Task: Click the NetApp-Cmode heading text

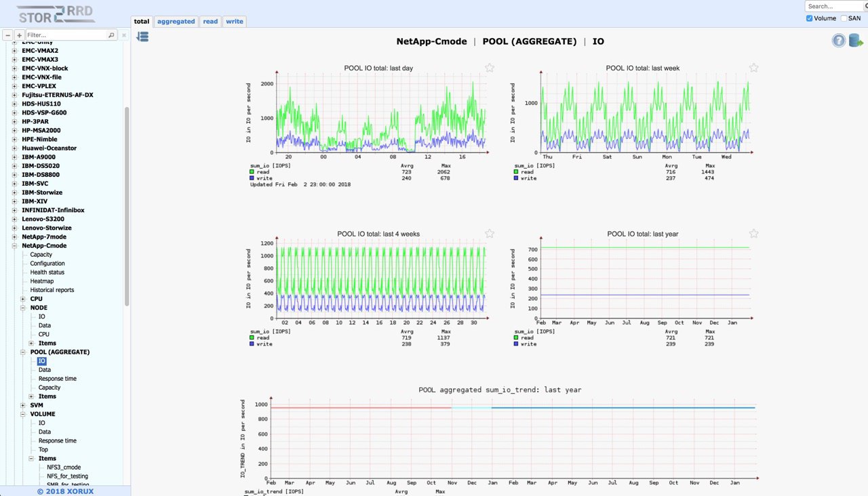Action: [431, 41]
